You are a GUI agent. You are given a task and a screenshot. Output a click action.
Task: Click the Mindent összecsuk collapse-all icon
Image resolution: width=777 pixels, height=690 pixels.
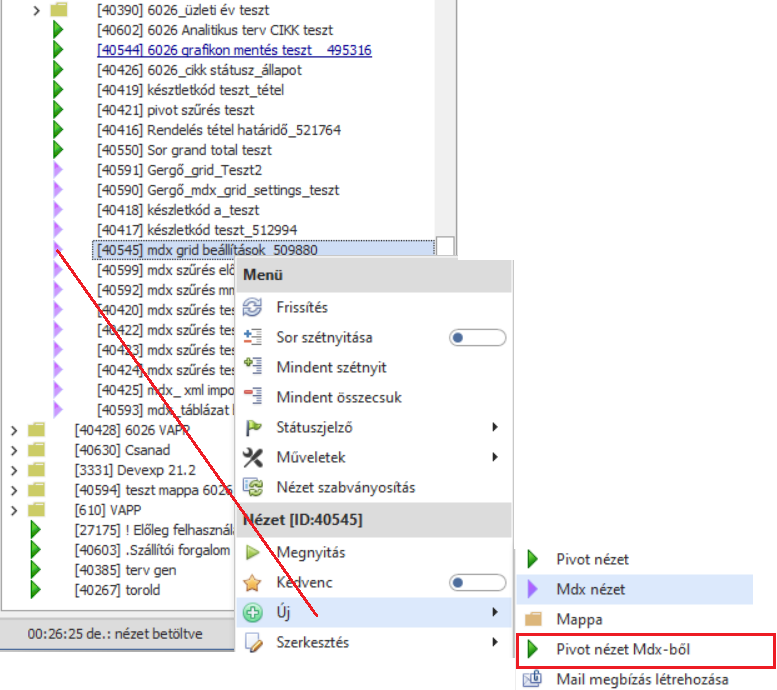tap(253, 397)
